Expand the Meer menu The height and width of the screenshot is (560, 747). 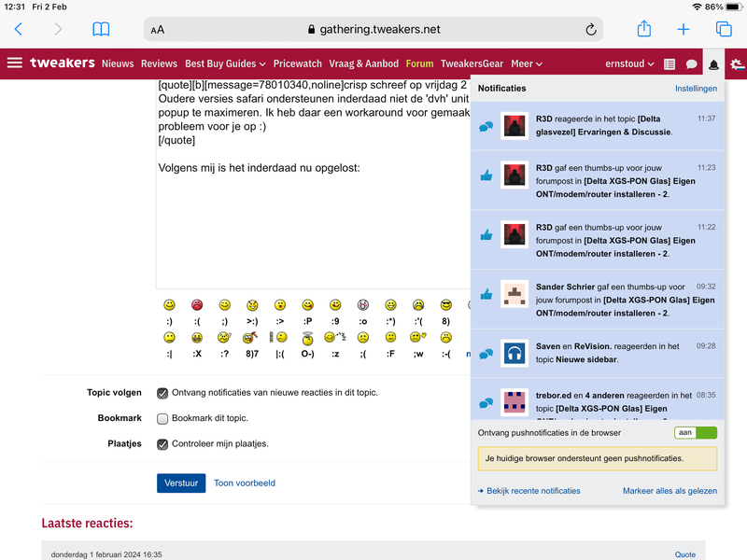click(527, 63)
